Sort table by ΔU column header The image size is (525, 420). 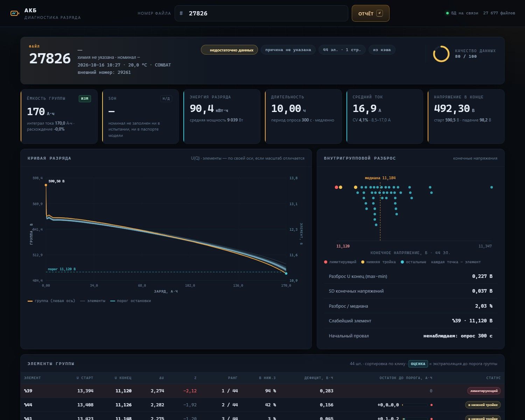pyautogui.click(x=161, y=378)
